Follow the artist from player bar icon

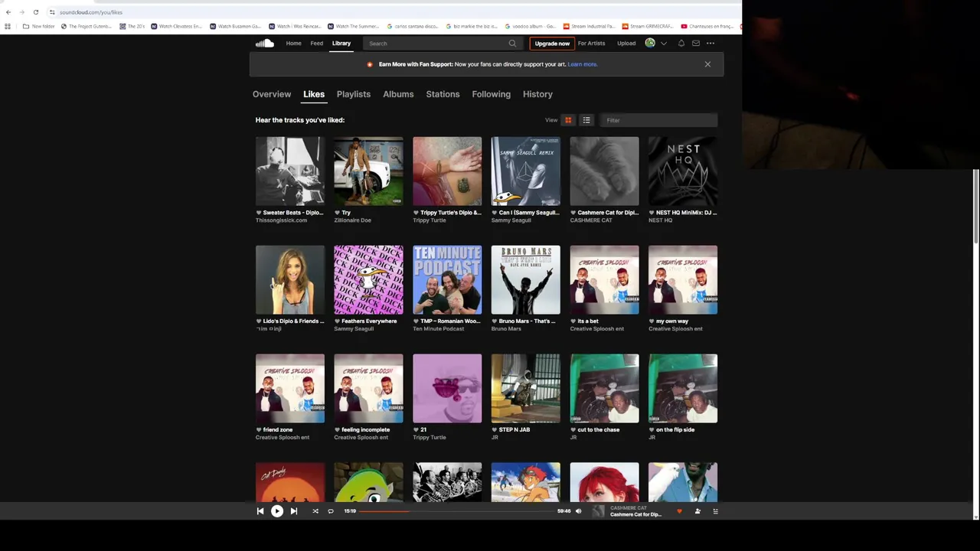click(x=697, y=511)
